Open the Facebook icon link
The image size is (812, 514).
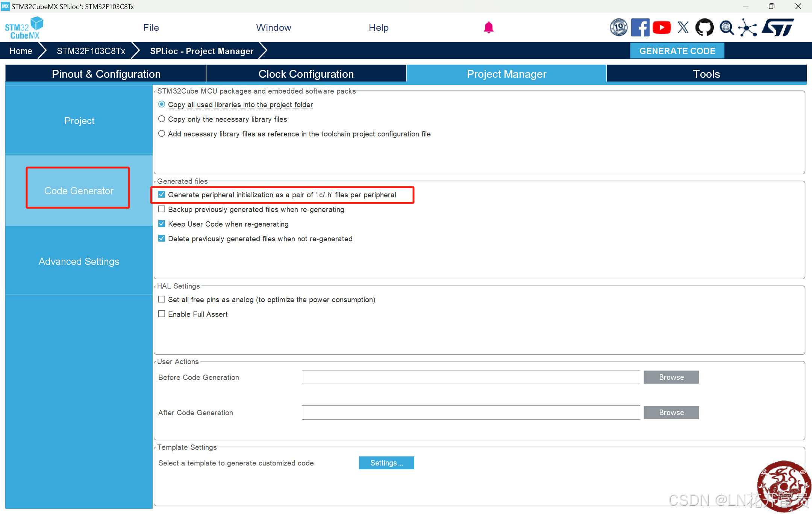pyautogui.click(x=640, y=27)
